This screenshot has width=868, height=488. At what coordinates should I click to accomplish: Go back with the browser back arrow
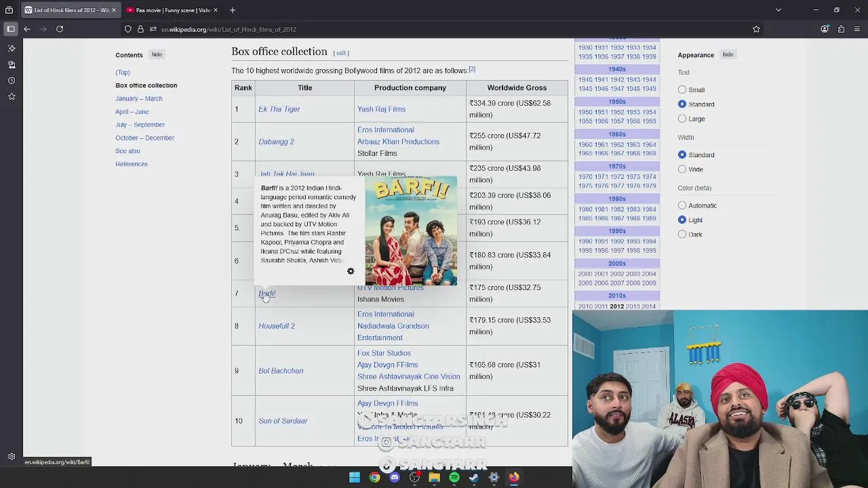(27, 29)
